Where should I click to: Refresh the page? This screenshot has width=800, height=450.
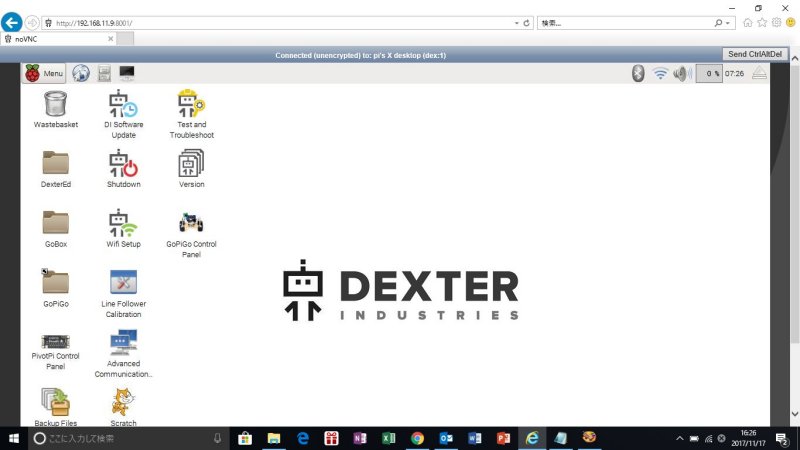pyautogui.click(x=527, y=23)
